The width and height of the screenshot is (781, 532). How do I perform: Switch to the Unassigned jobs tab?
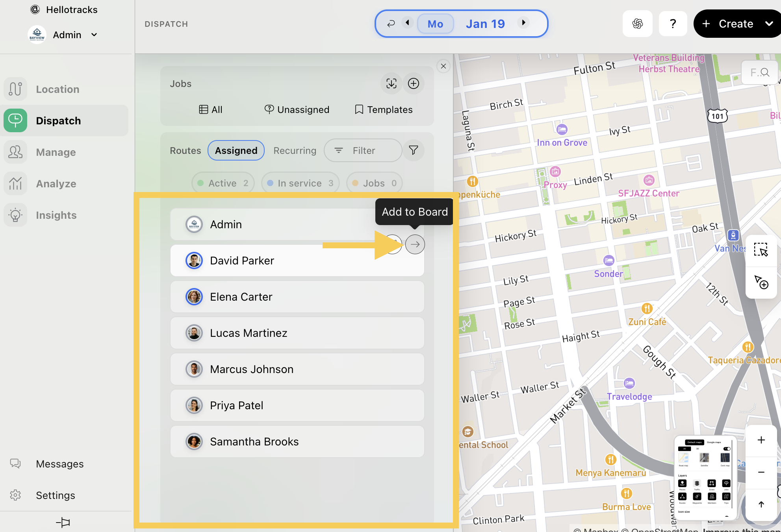[297, 109]
